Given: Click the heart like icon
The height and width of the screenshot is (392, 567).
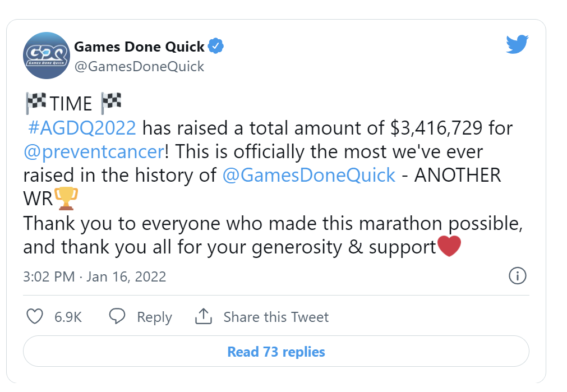Looking at the screenshot, I should click(35, 317).
